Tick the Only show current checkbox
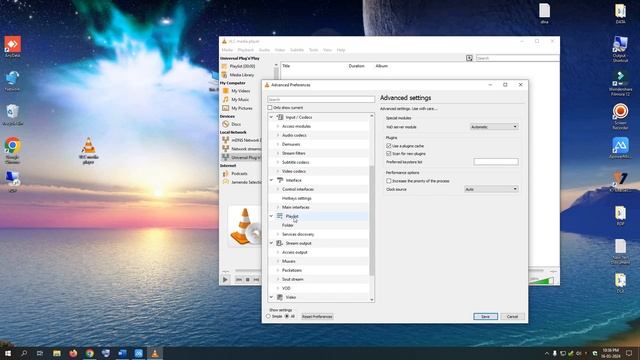 [270, 108]
